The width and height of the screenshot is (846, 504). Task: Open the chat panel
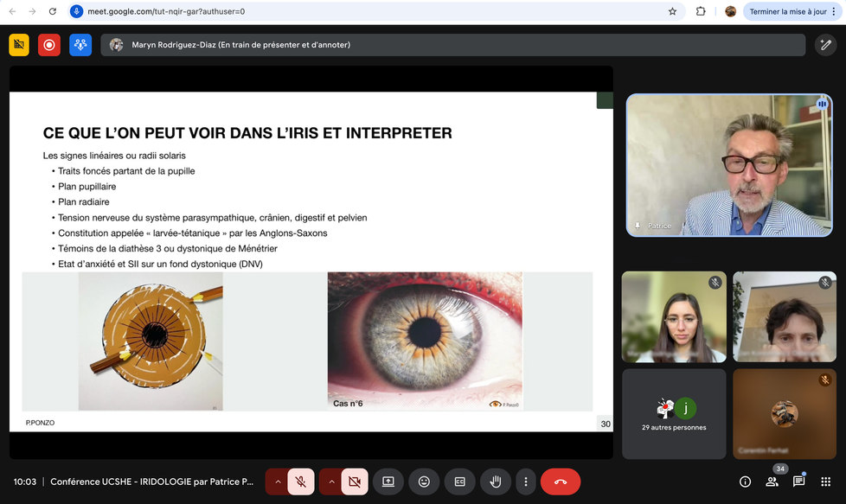(798, 482)
